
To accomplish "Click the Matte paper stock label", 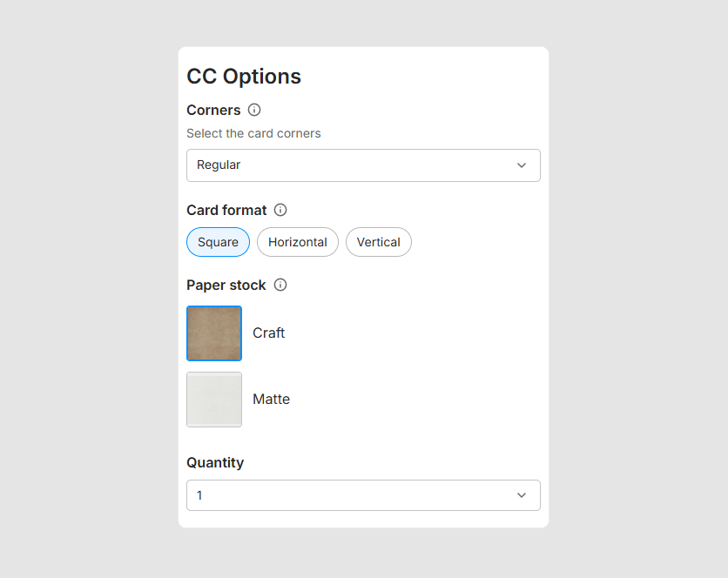I will pyautogui.click(x=271, y=400).
